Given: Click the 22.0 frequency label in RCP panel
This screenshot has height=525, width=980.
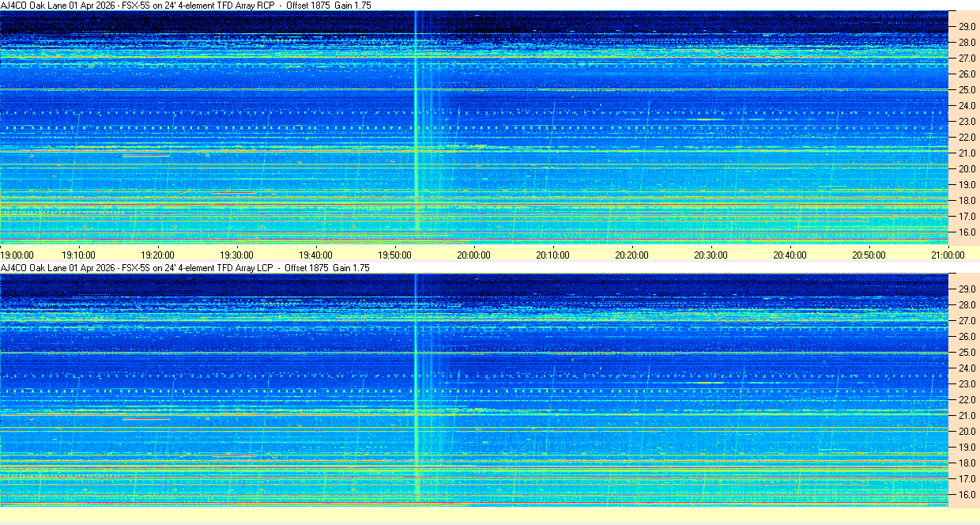Looking at the screenshot, I should click(x=967, y=138).
